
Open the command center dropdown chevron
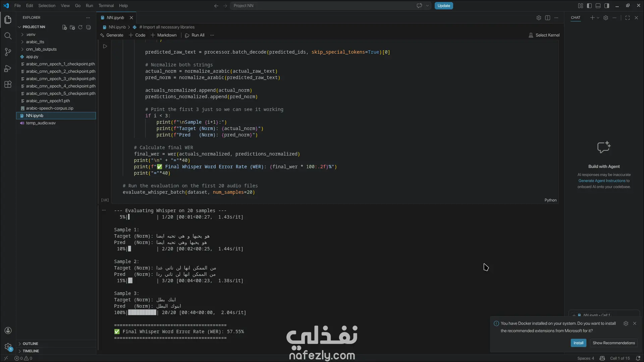click(427, 6)
